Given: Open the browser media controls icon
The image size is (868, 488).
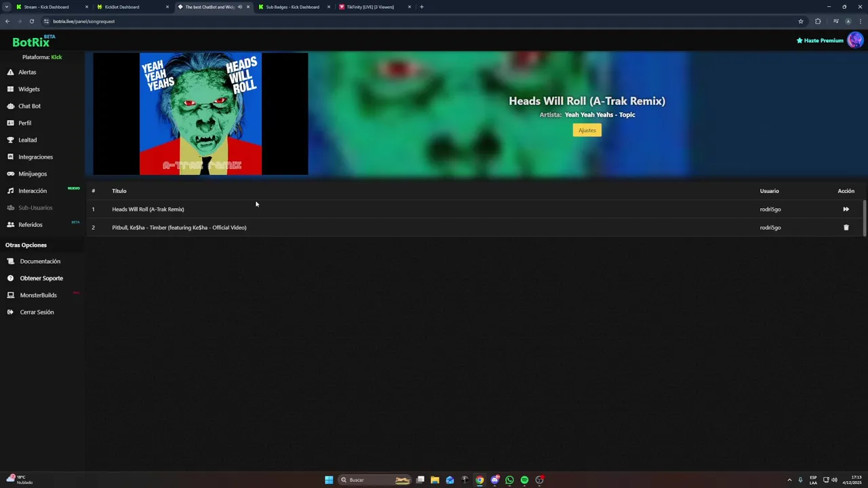Looking at the screenshot, I should tap(835, 21).
